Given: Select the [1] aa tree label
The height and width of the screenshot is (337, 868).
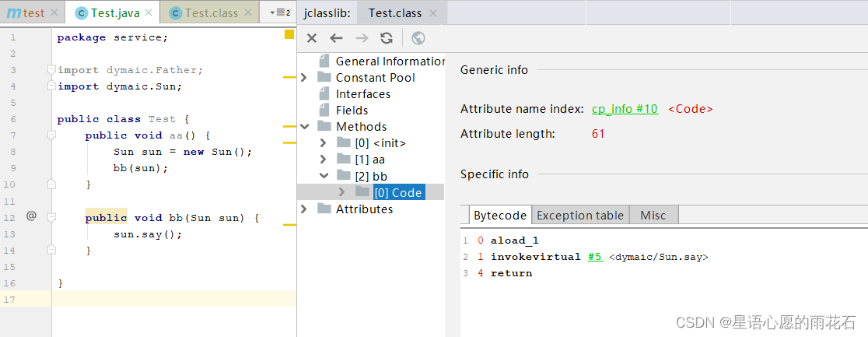Looking at the screenshot, I should click(369, 160).
